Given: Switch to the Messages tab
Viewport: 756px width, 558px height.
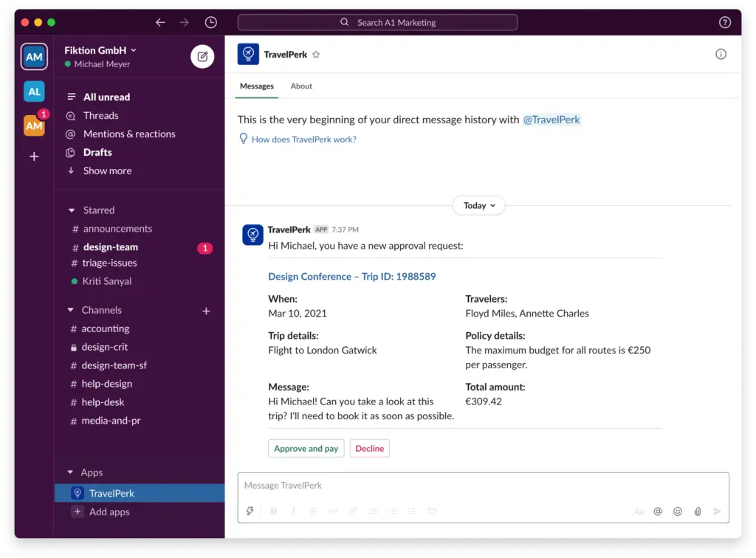Looking at the screenshot, I should (x=256, y=86).
